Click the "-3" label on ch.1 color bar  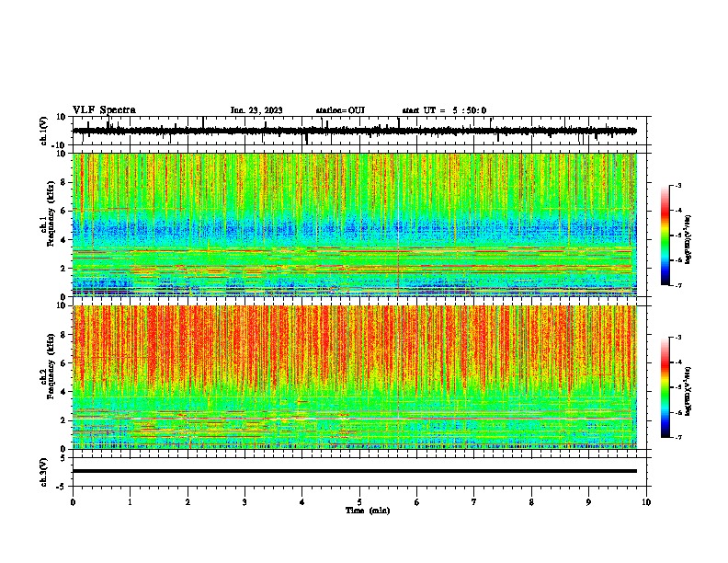(x=678, y=186)
